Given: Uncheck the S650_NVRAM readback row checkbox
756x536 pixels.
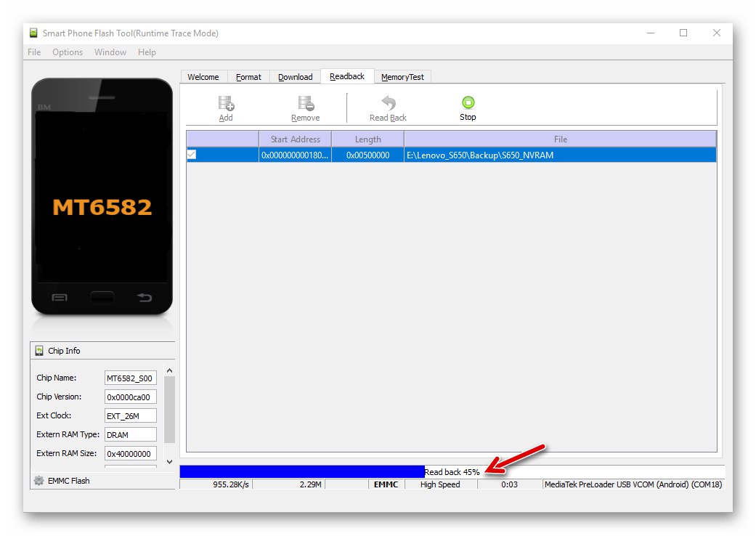Looking at the screenshot, I should [190, 154].
